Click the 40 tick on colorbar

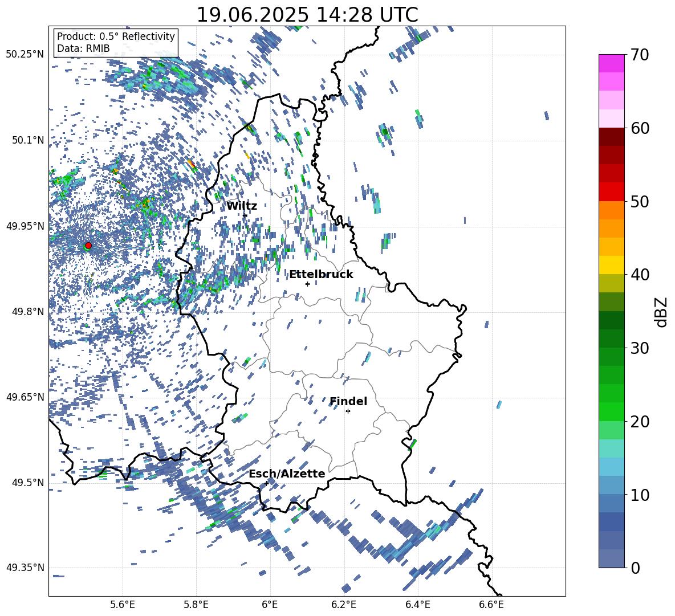tap(640, 275)
